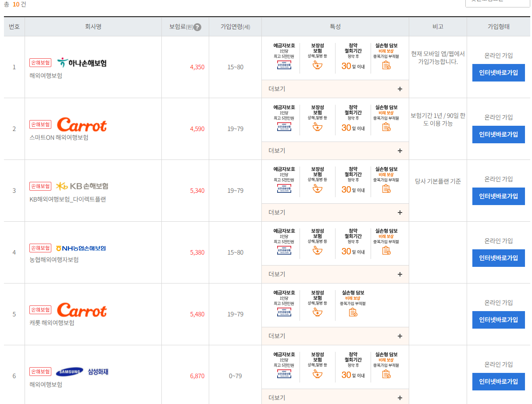Click the Carrot logo in the 캐롯 해외여행보험 row
The height and width of the screenshot is (404, 532).
click(82, 310)
